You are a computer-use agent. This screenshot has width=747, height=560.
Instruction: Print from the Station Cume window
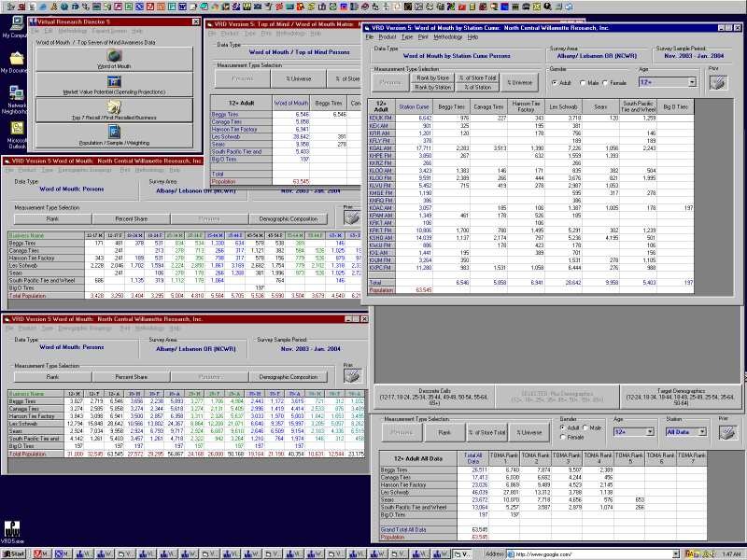(718, 82)
